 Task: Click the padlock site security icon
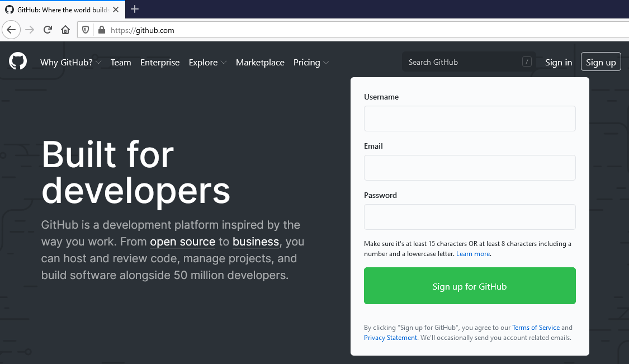(101, 30)
